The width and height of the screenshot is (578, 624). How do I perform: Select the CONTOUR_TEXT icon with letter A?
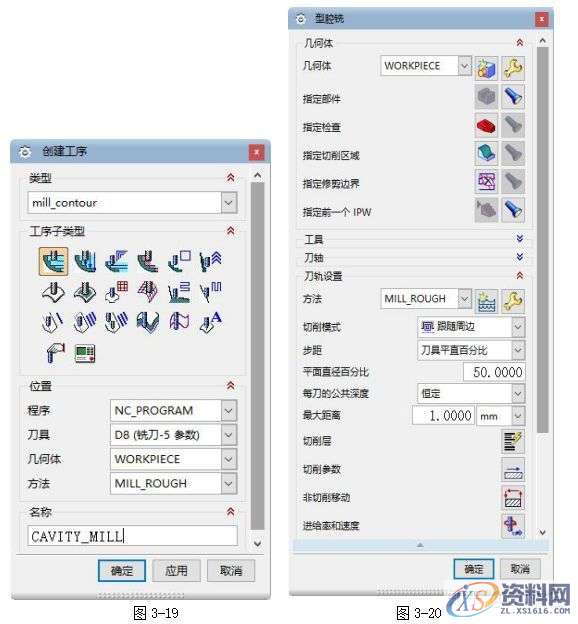point(211,322)
